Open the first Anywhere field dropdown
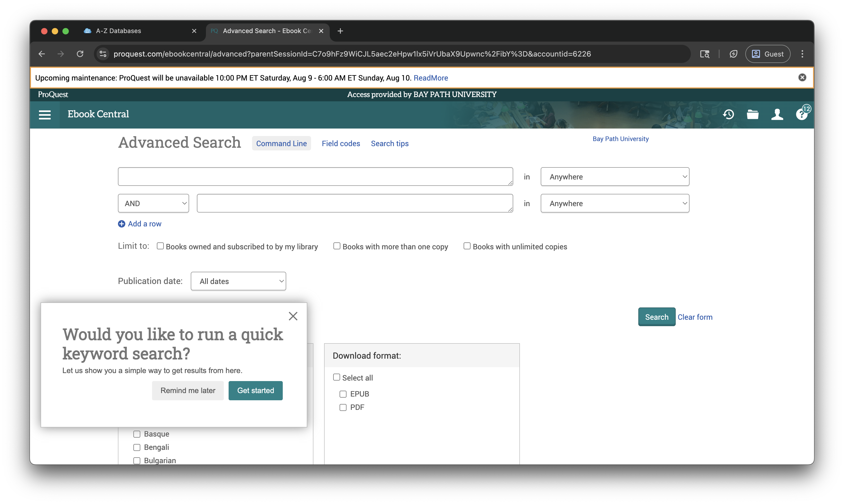Viewport: 844px width, 504px height. [x=615, y=177]
